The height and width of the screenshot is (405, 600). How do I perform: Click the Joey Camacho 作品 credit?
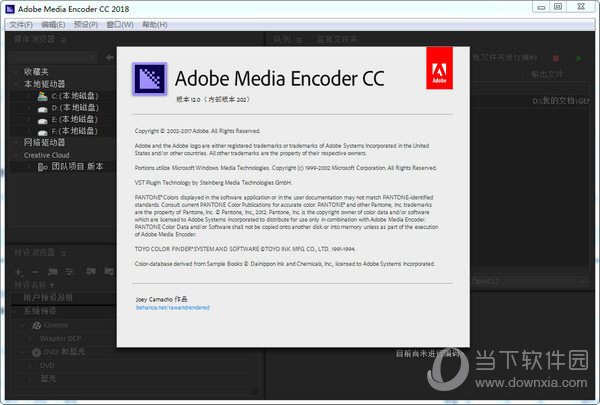click(161, 299)
